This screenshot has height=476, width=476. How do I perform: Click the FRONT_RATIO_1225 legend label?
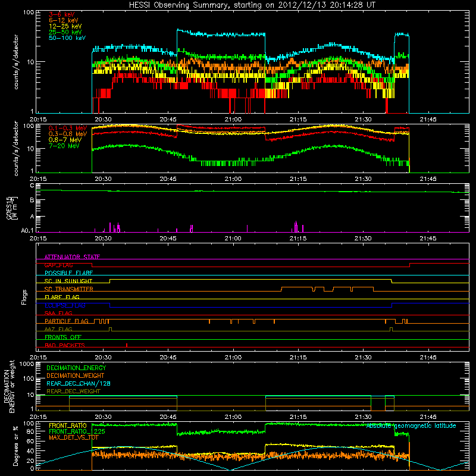(77, 431)
